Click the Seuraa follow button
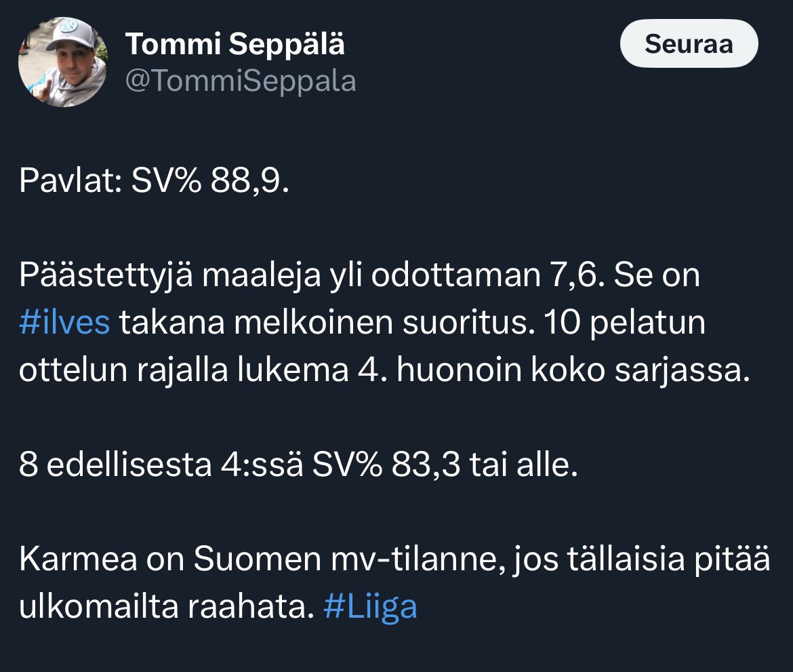793x672 pixels. 689,43
